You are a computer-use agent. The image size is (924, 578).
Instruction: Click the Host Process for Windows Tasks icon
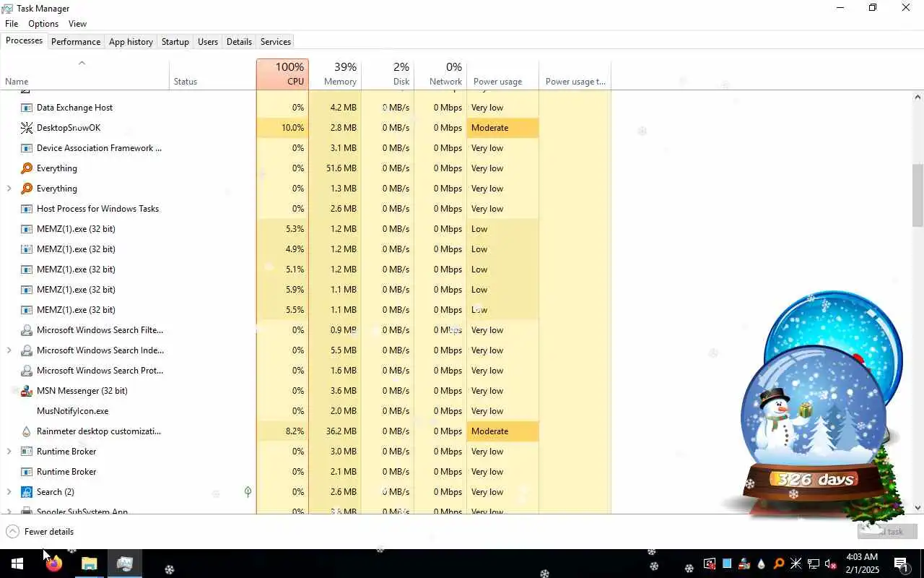point(27,209)
